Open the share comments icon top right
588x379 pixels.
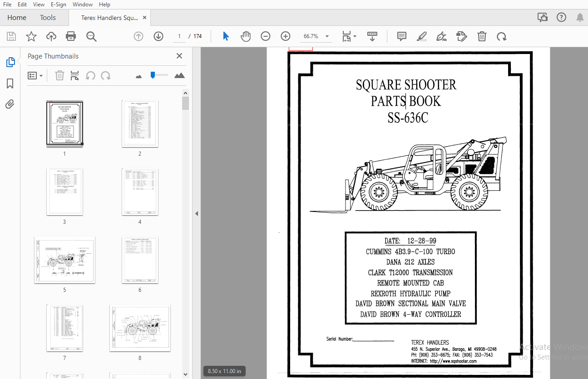click(542, 18)
